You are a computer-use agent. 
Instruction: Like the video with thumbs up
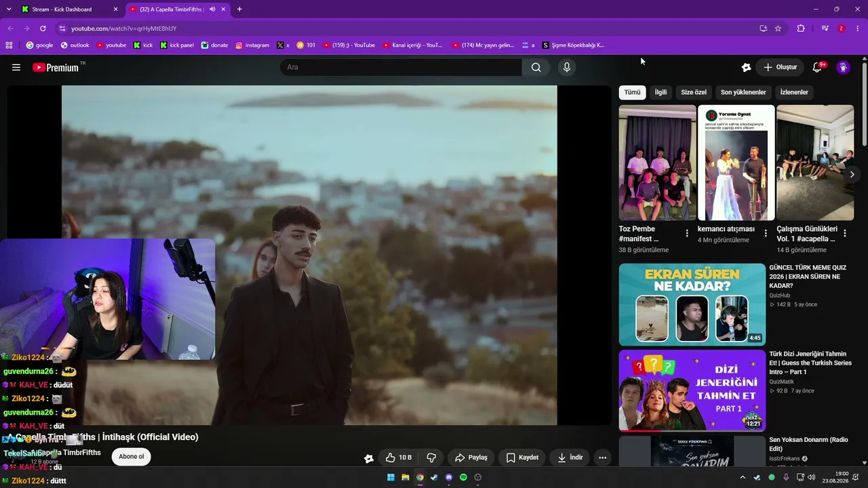pyautogui.click(x=398, y=457)
